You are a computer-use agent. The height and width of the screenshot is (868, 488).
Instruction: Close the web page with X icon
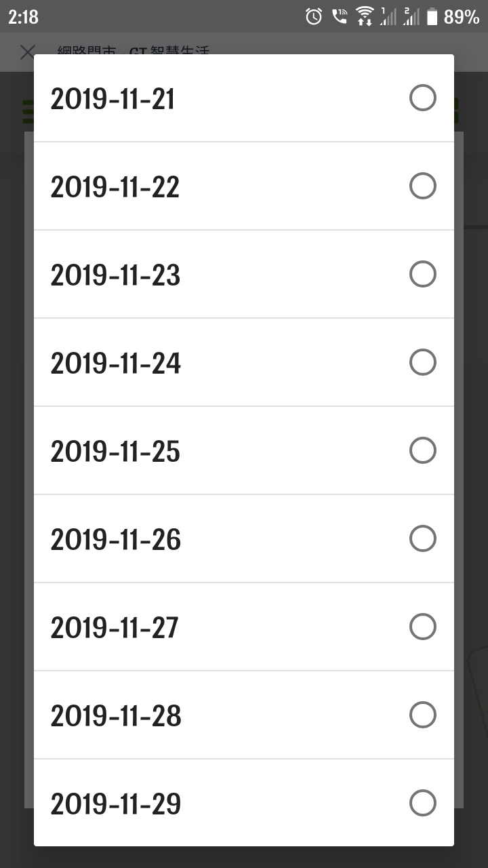point(27,52)
